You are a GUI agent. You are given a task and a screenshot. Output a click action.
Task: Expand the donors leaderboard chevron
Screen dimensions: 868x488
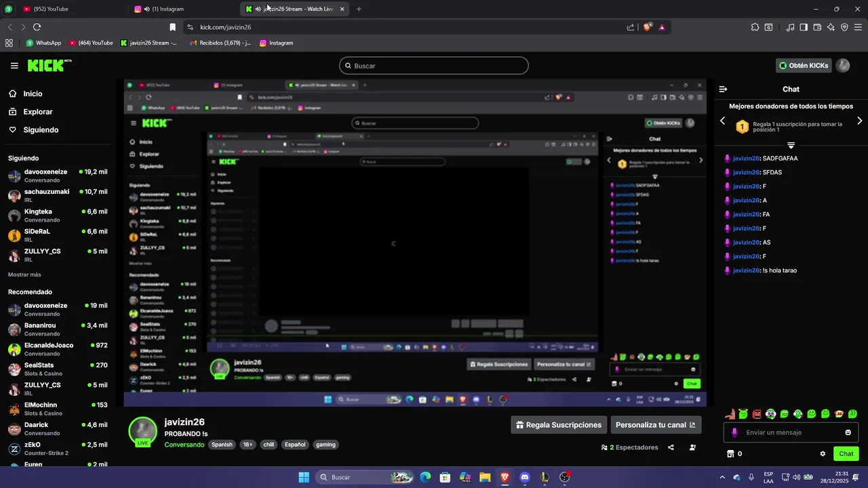(x=791, y=145)
